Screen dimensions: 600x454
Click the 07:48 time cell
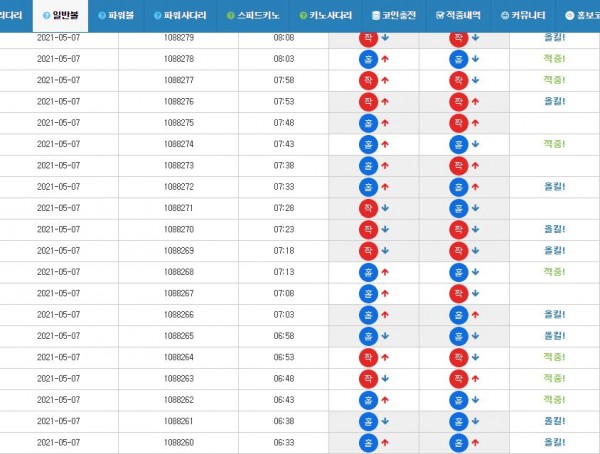284,123
